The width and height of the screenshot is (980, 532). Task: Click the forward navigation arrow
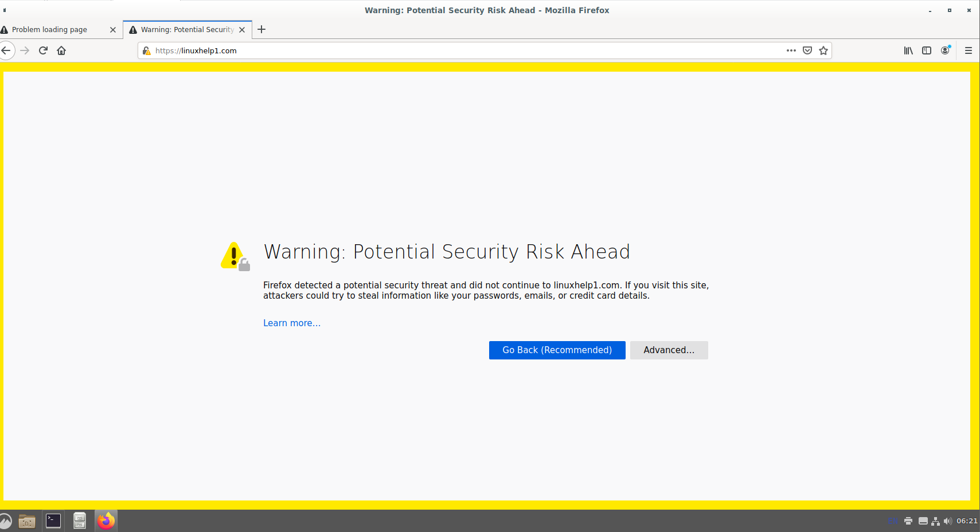click(25, 50)
